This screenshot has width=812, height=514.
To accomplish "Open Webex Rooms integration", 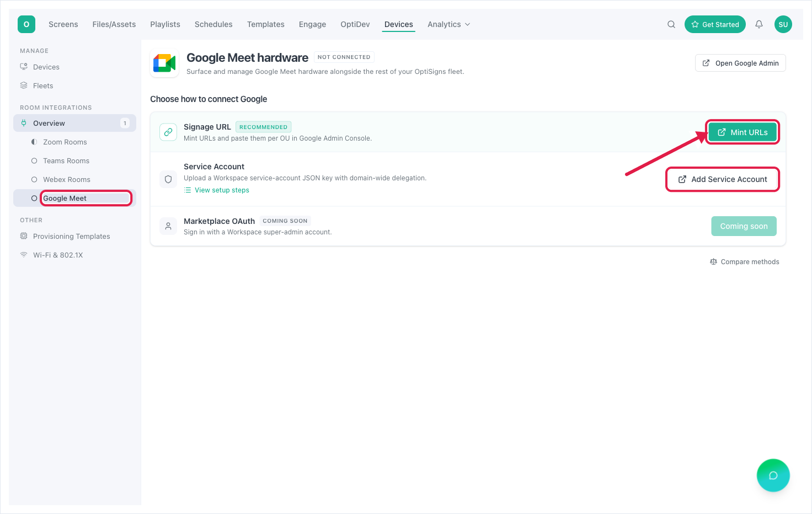I will tap(74, 179).
